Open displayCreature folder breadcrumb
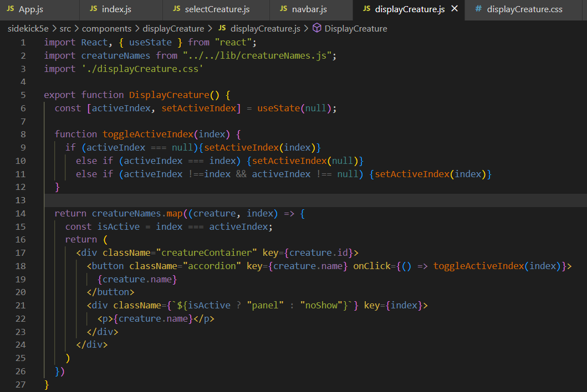This screenshot has width=587, height=392. [x=173, y=29]
